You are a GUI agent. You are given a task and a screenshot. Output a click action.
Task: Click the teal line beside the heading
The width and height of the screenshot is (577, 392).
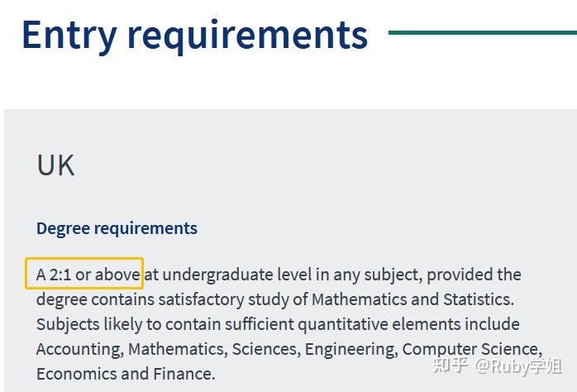tap(482, 33)
